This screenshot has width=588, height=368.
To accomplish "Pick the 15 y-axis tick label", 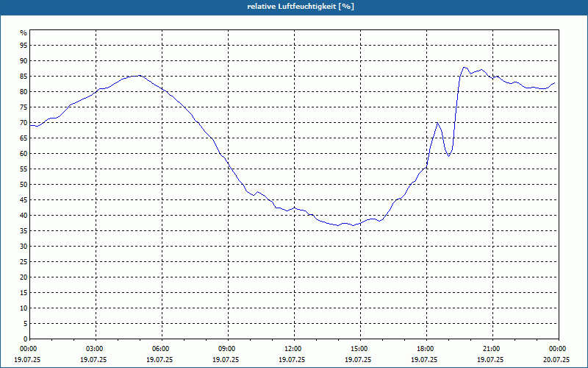I will click(24, 292).
